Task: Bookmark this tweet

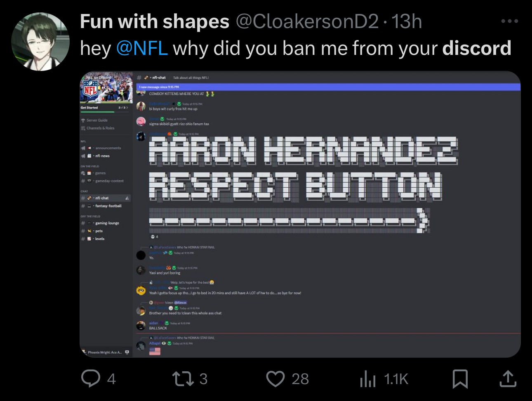Action: click(x=460, y=379)
